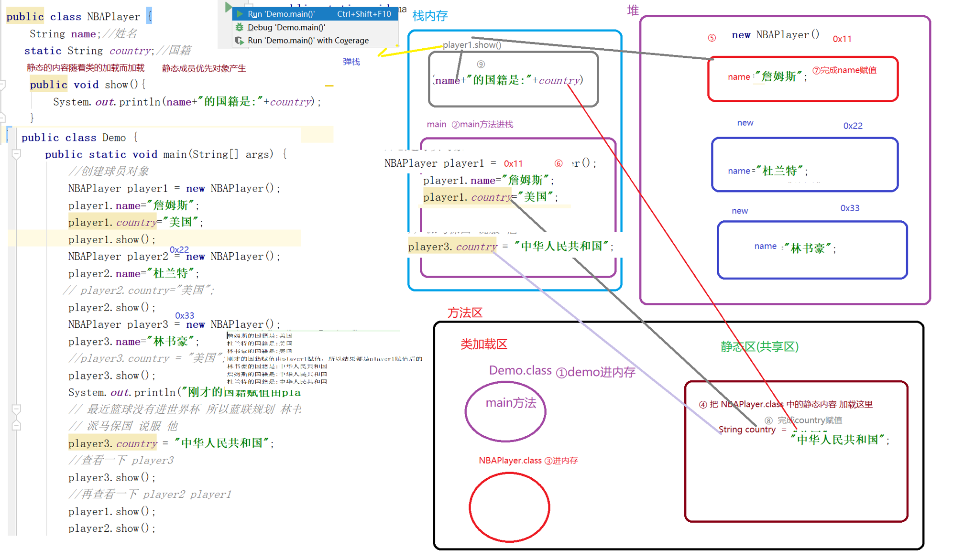The width and height of the screenshot is (964, 560).
Task: Click the red note 静态的内容随着类的加载而加载
Action: tap(86, 68)
